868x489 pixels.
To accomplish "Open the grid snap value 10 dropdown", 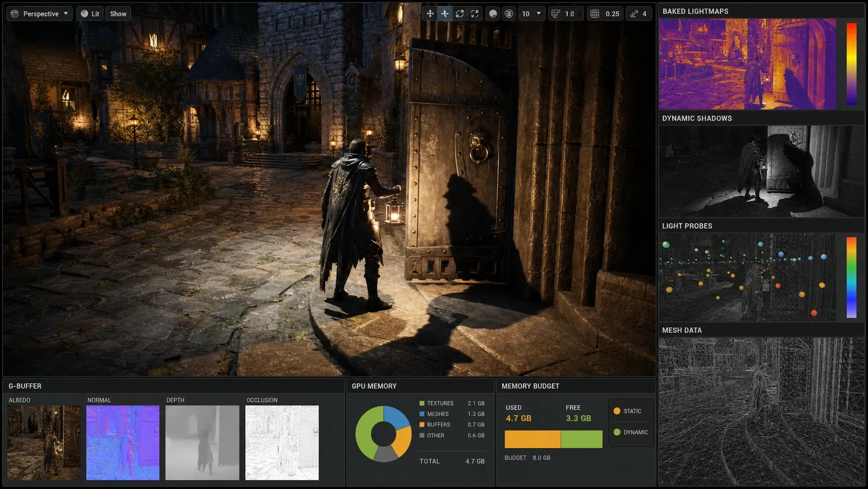I will pyautogui.click(x=532, y=14).
